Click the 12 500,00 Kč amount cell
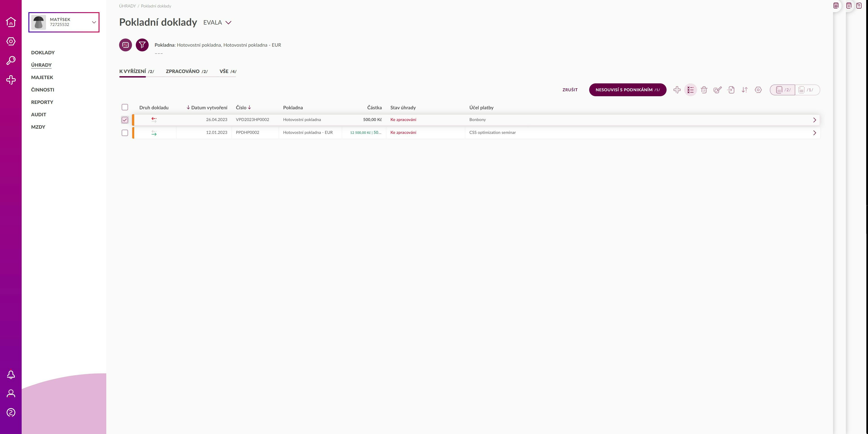The width and height of the screenshot is (868, 434). (366, 132)
